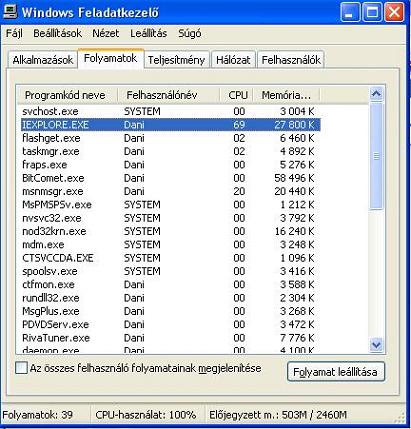This screenshot has height=429, width=411.
Task: Open the Leállítás menu
Action: point(149,33)
